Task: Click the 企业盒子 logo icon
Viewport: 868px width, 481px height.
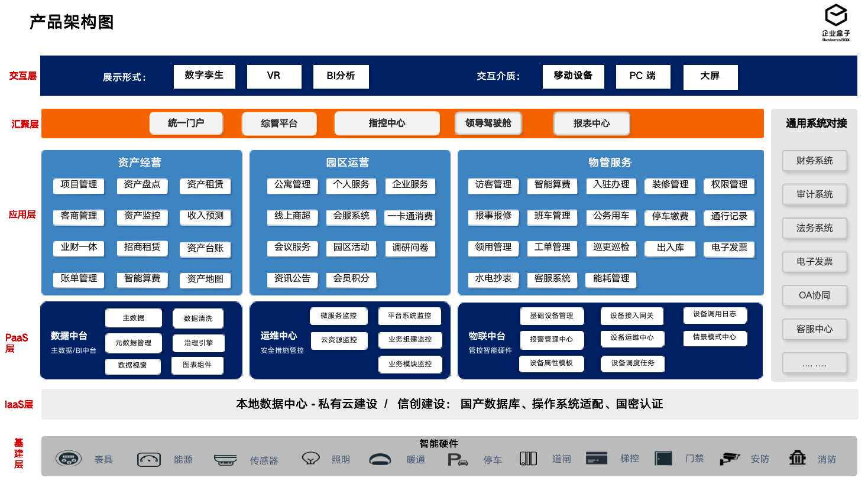Action: [x=835, y=15]
